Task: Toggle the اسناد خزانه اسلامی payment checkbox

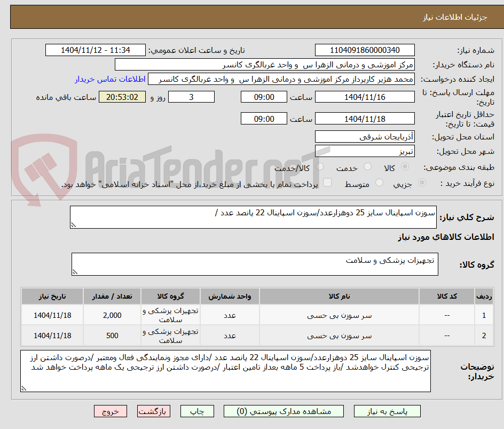Action: pyautogui.click(x=327, y=182)
